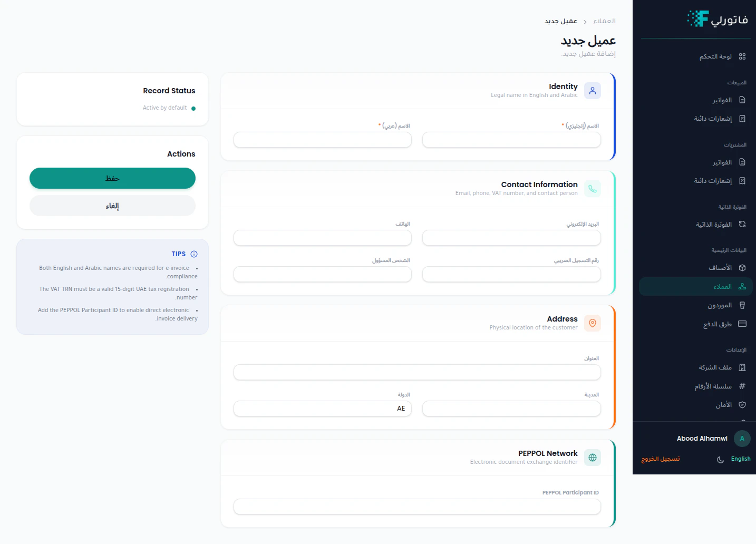Click Active by default status text
Screen dimensions: 756x544
point(164,108)
